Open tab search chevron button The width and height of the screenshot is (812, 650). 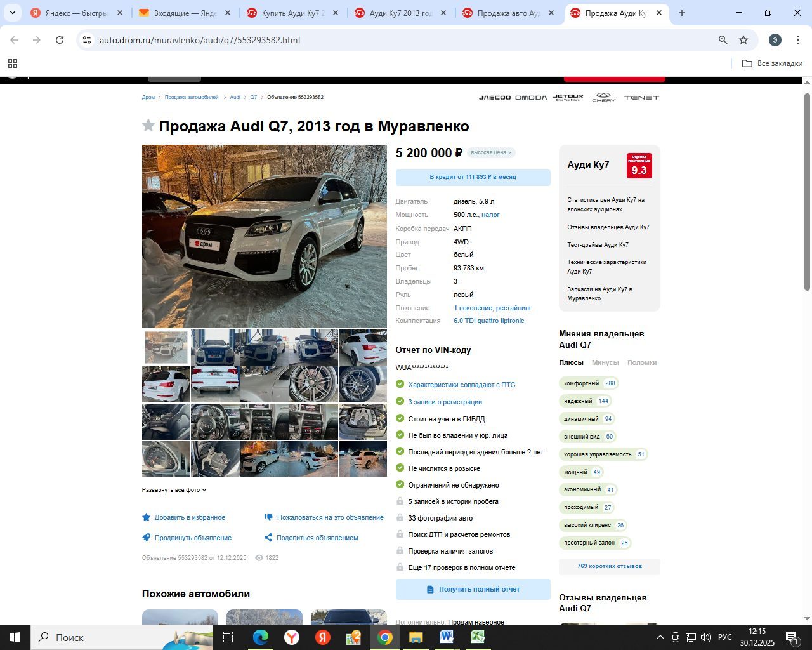12,13
